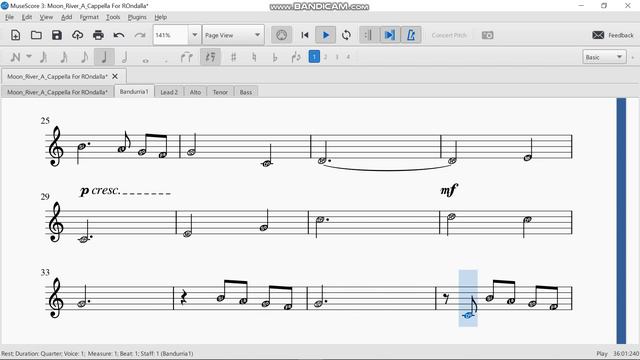This screenshot has height=360, width=640.
Task: Apply the natural accidental
Action: 254,57
